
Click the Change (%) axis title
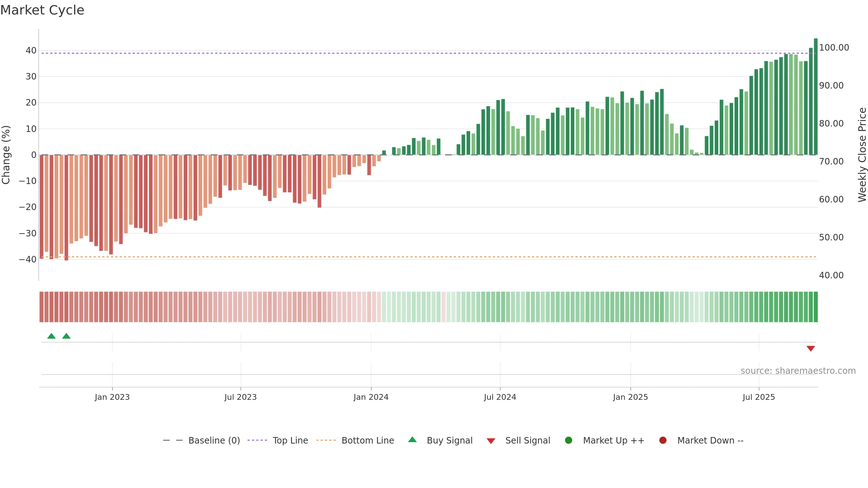coord(6,155)
